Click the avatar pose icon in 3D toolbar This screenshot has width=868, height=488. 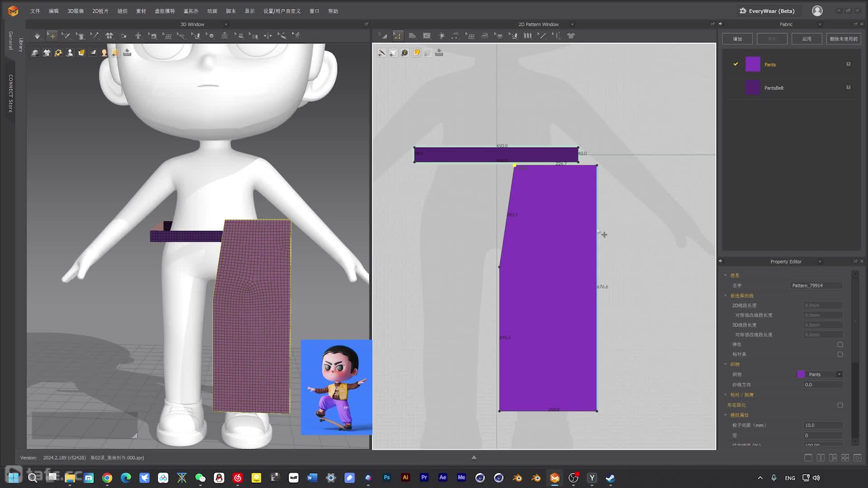point(138,36)
